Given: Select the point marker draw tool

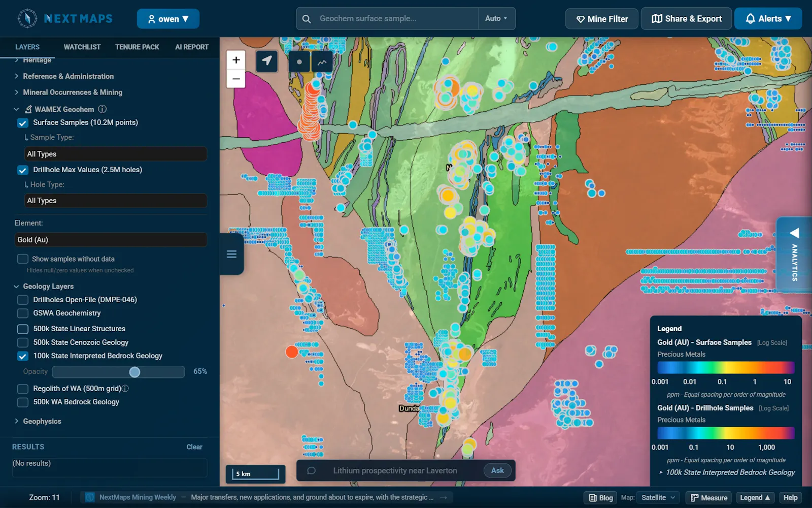Looking at the screenshot, I should coord(299,62).
